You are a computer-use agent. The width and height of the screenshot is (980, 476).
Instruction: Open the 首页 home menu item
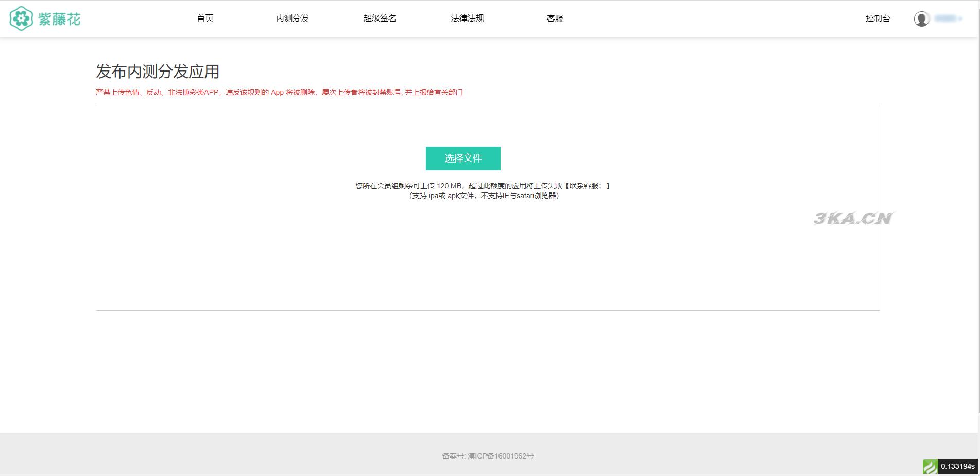(205, 19)
